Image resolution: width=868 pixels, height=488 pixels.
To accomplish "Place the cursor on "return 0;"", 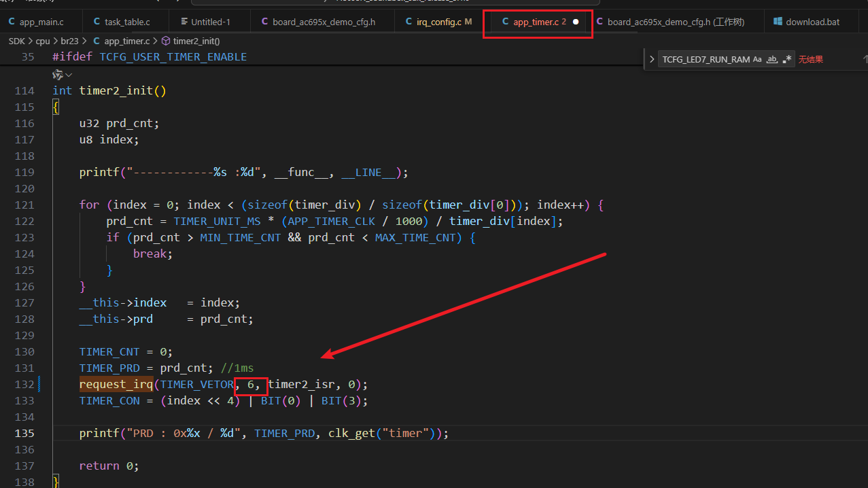I will click(109, 466).
